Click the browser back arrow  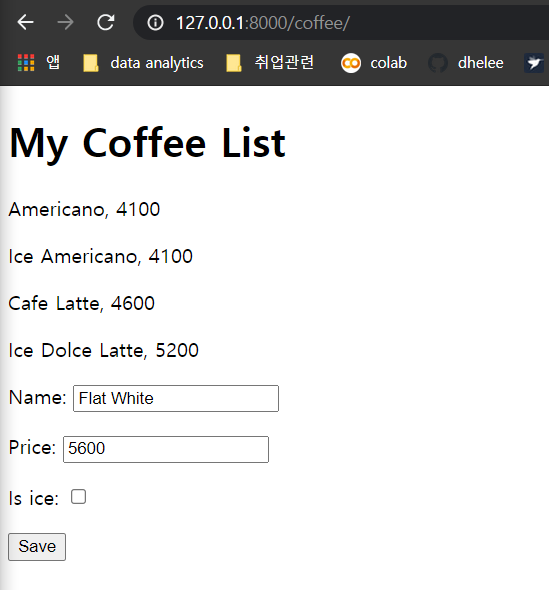coord(26,23)
